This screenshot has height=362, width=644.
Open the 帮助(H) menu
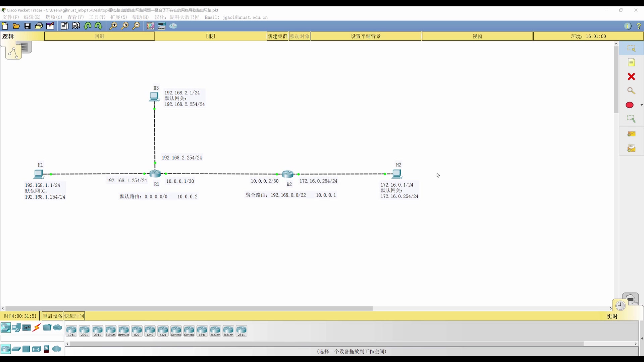coord(141,17)
